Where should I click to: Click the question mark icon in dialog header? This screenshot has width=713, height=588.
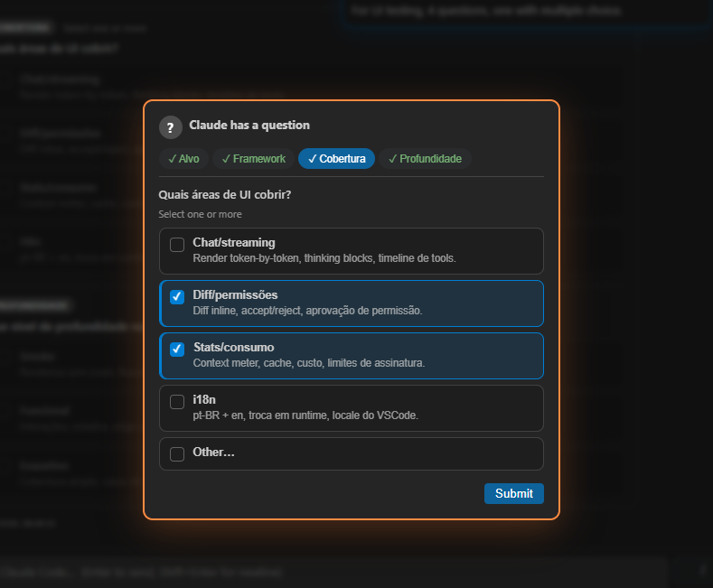tap(171, 127)
